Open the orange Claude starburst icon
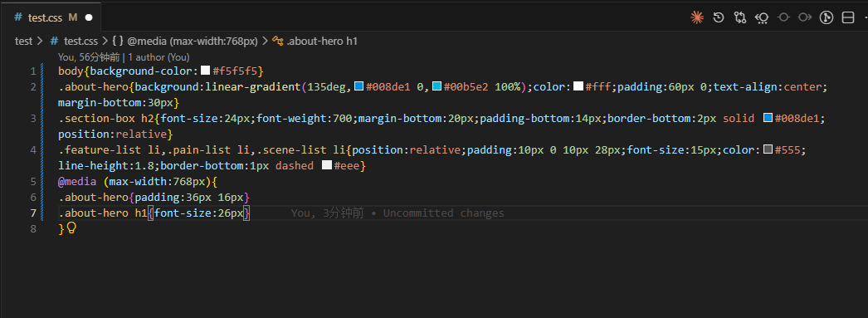 point(697,17)
